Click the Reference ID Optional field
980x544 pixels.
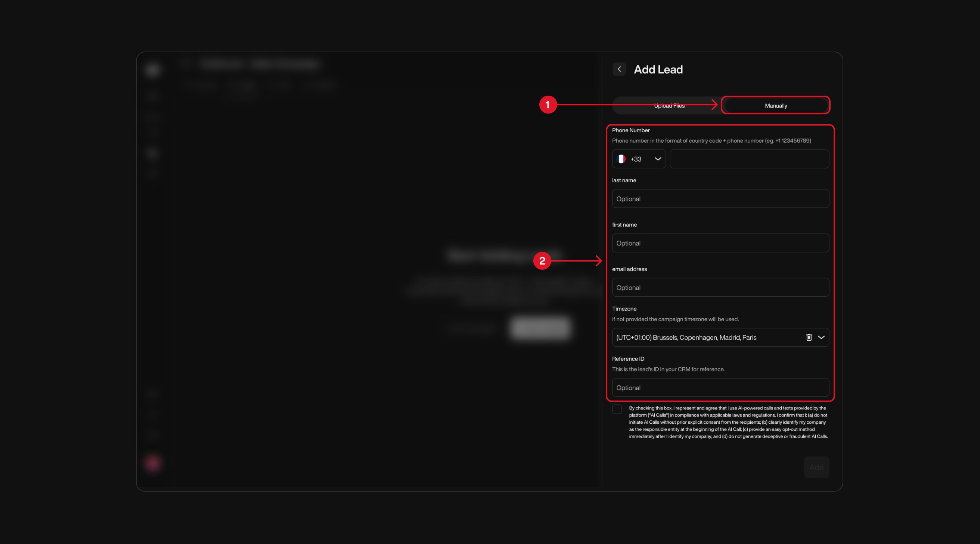720,387
